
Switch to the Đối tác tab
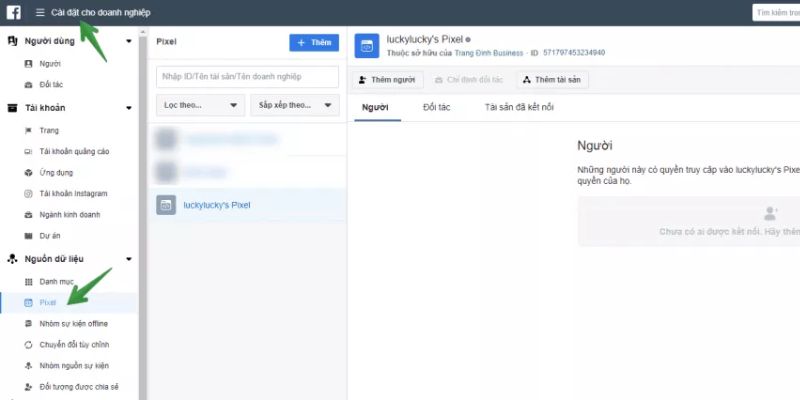[436, 108]
